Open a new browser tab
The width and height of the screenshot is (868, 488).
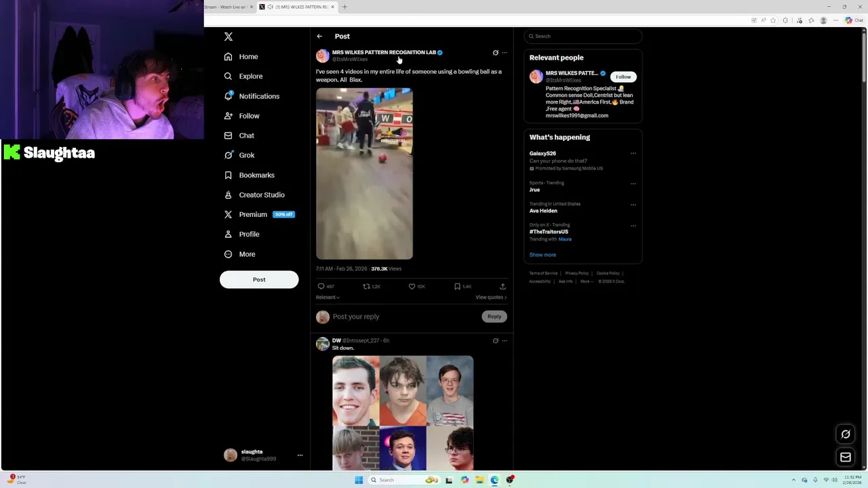(344, 7)
